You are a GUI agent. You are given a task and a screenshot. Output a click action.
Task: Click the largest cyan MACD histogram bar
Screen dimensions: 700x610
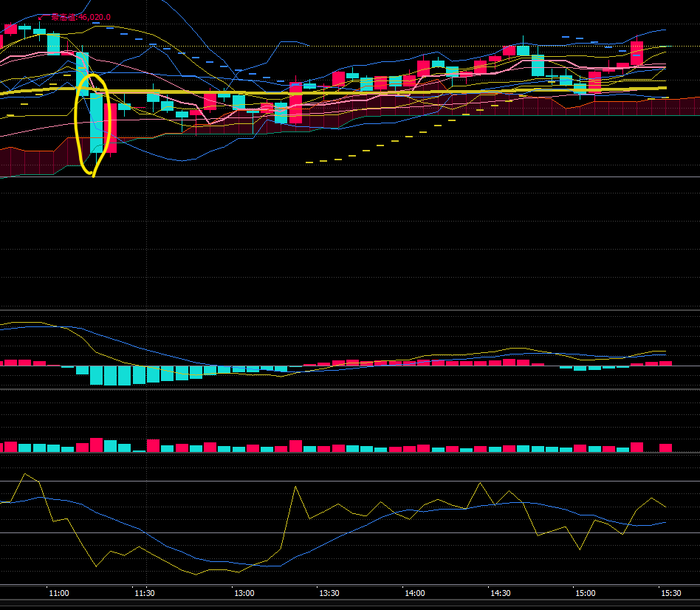(x=97, y=375)
